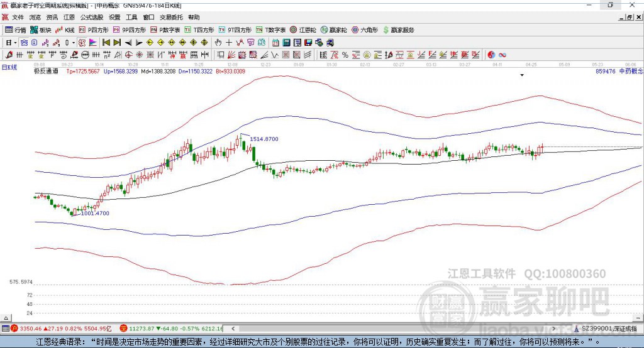Select the P四方形 square tool
This screenshot has height=348, width=644.
(94, 30)
